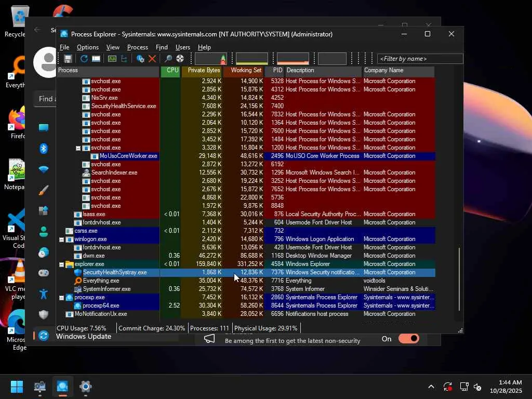Open Gaming controller icon in Settings sidebar
532x399 pixels.
[44, 273]
